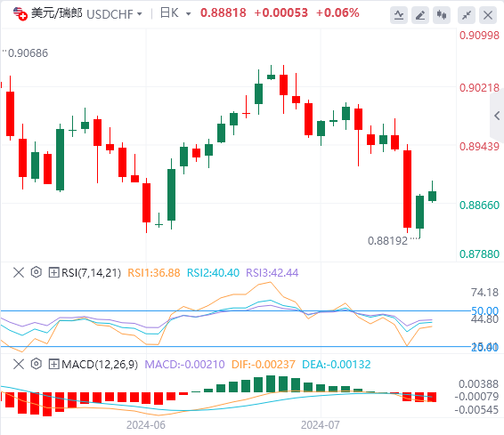This screenshot has width=504, height=435.
Task: Open the indicator line chart tool
Action: [x=399, y=15]
